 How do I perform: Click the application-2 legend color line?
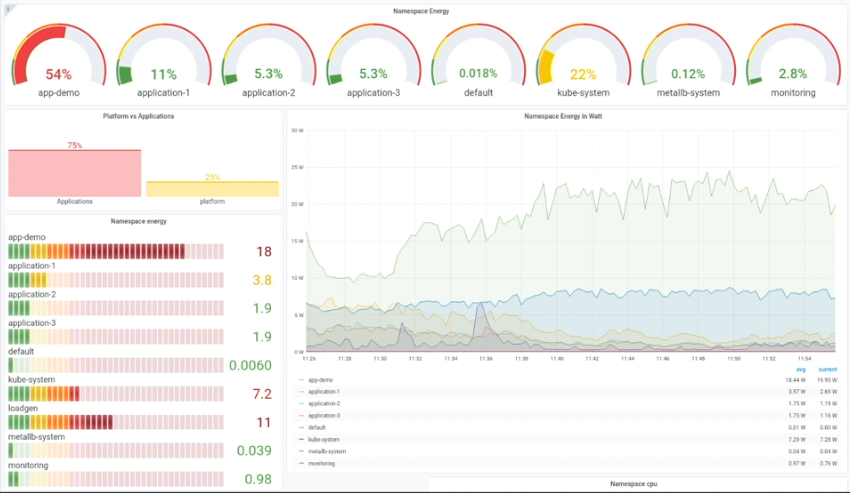302,404
